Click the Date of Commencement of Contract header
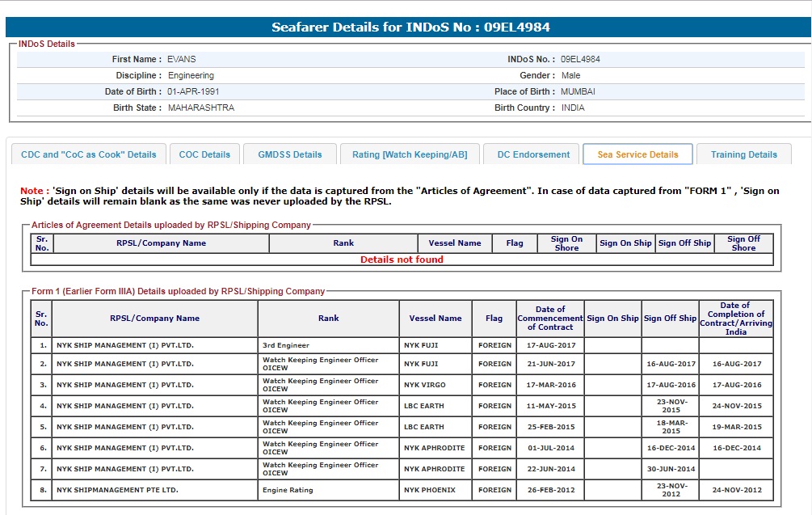Viewport: 812px width, 515px height. click(550, 319)
